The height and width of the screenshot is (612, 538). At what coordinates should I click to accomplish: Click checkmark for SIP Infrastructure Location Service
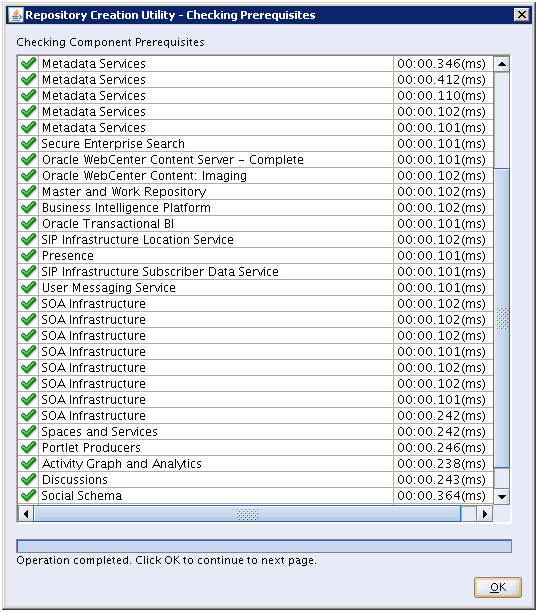pyautogui.click(x=29, y=240)
